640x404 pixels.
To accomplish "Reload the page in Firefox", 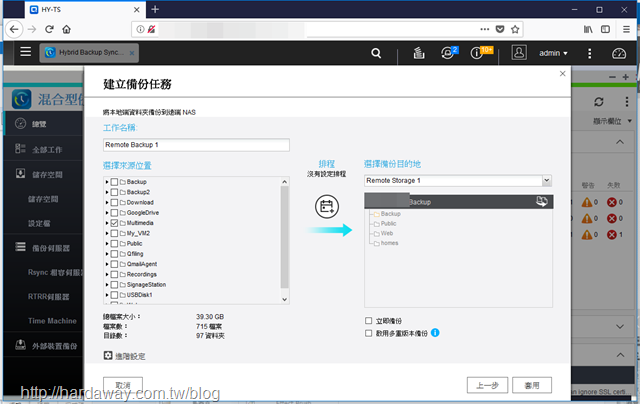I will click(49, 29).
